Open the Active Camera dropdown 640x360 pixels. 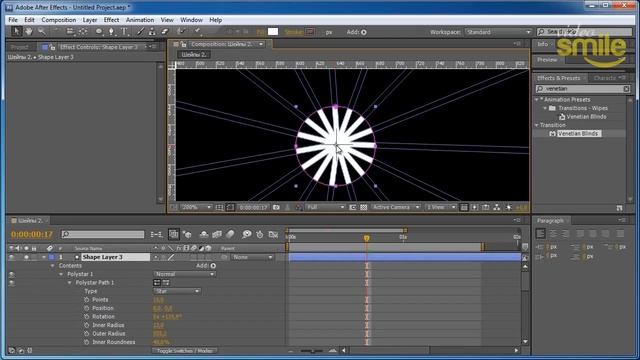coord(395,207)
